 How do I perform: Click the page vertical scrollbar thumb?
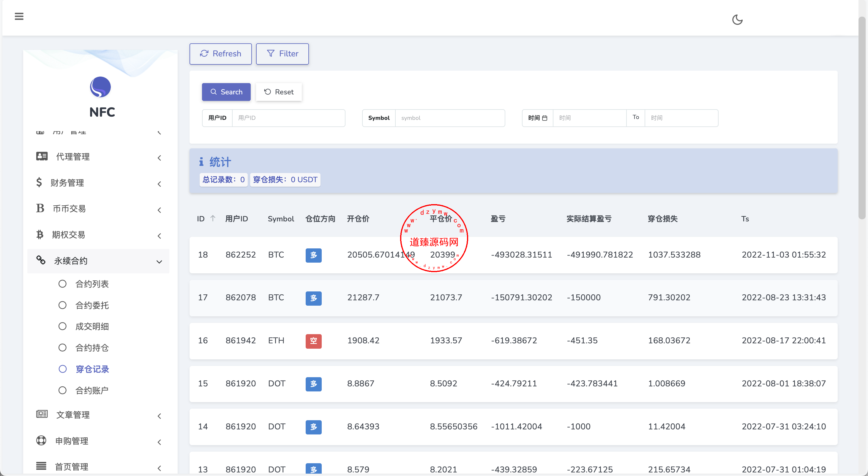[x=862, y=118]
